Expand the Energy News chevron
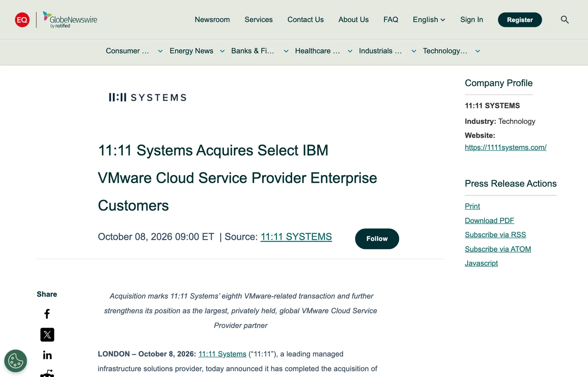588x377 pixels. point(222,51)
